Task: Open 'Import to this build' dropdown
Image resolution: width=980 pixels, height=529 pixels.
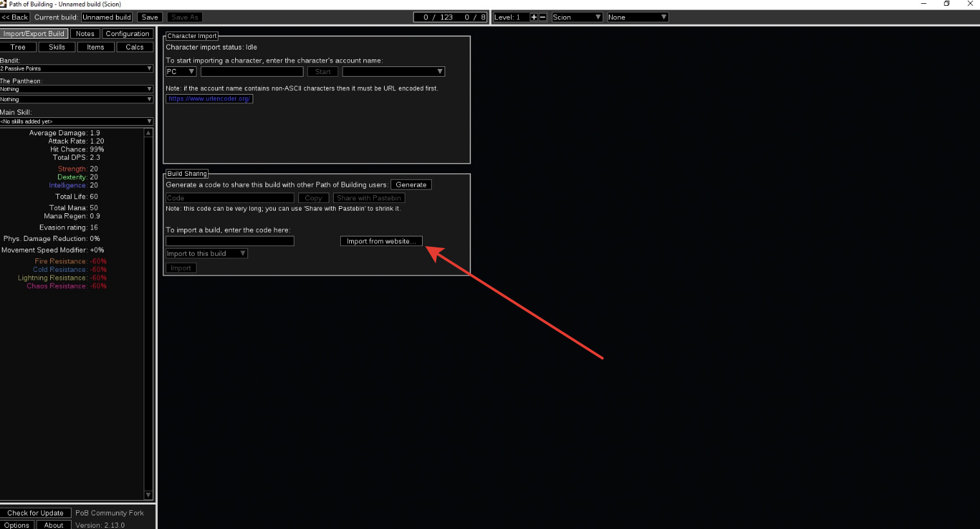Action: point(206,254)
